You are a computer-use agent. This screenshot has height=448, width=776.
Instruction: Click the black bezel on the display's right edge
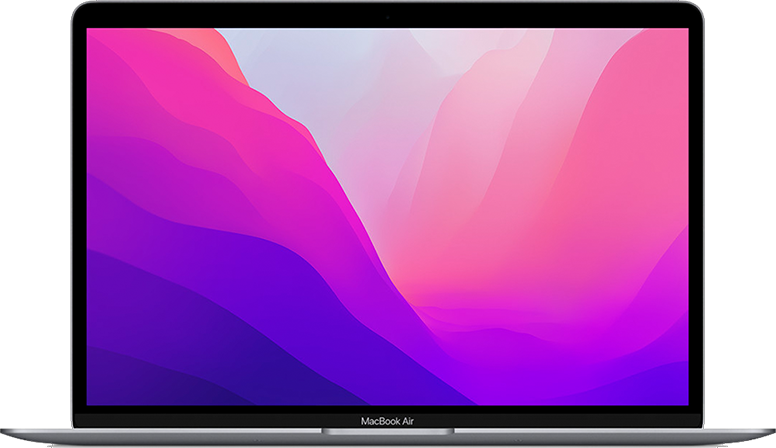pos(696,216)
